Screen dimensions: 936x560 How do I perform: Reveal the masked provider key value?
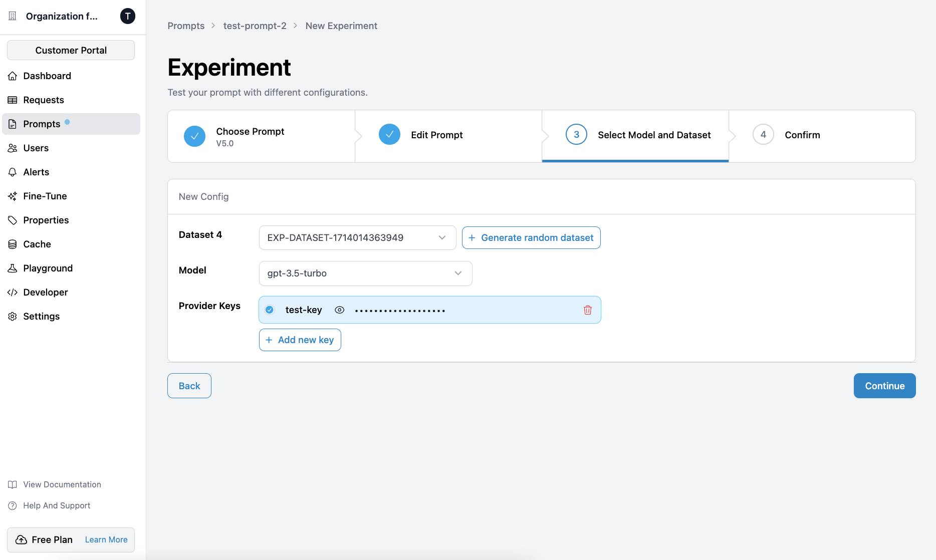click(340, 310)
